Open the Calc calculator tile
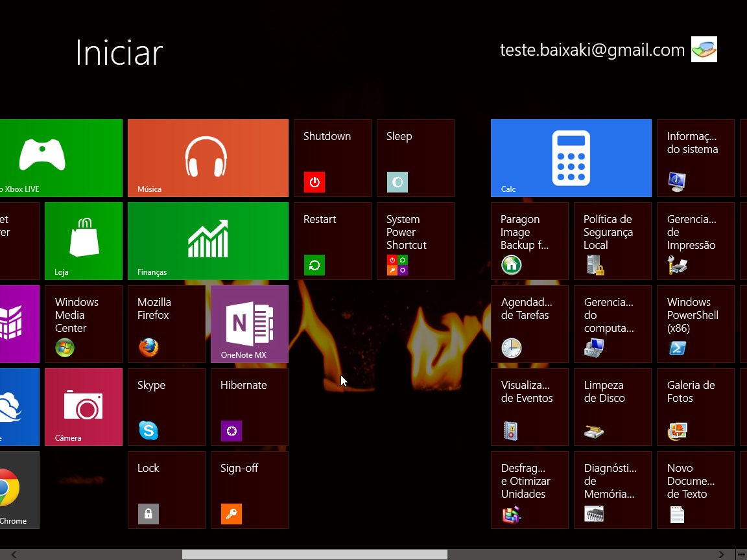Viewport: 747px width, 560px height. pyautogui.click(x=571, y=158)
